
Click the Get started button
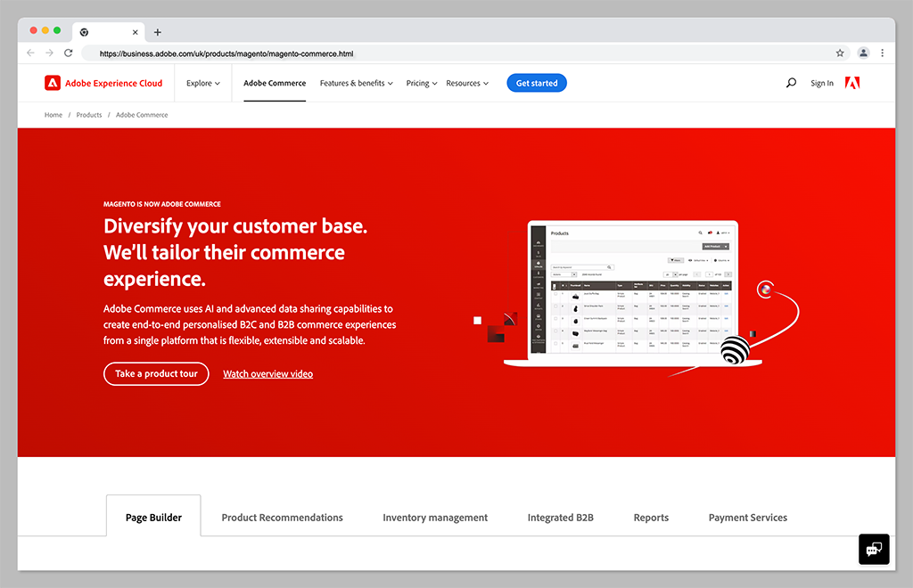tap(537, 83)
